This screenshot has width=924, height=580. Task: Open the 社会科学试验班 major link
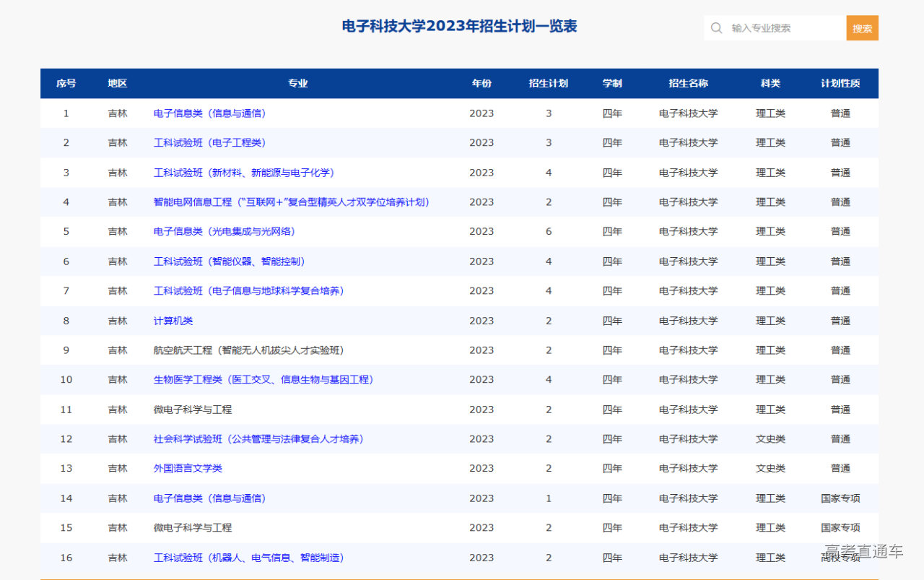point(259,438)
